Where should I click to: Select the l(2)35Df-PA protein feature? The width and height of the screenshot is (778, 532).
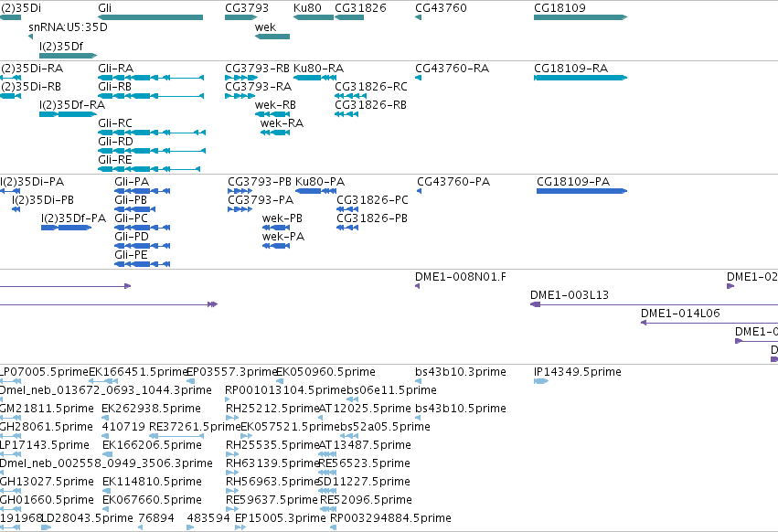click(x=67, y=228)
